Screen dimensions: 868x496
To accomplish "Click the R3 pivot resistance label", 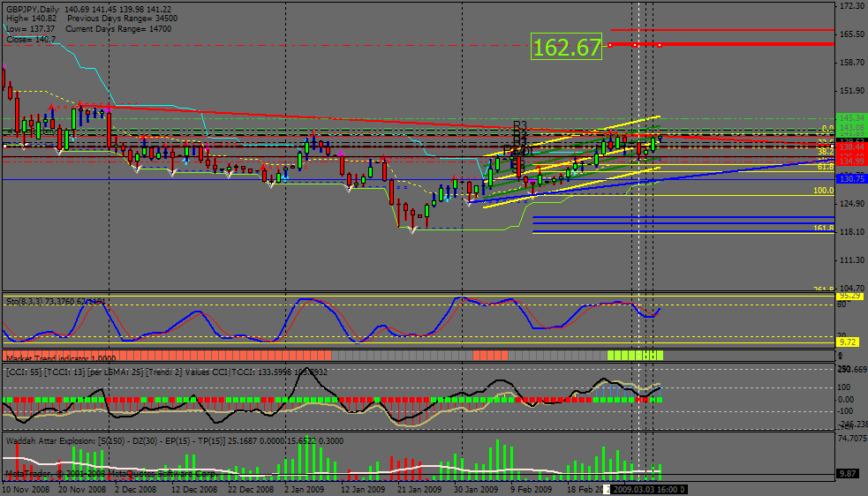I will (520, 126).
